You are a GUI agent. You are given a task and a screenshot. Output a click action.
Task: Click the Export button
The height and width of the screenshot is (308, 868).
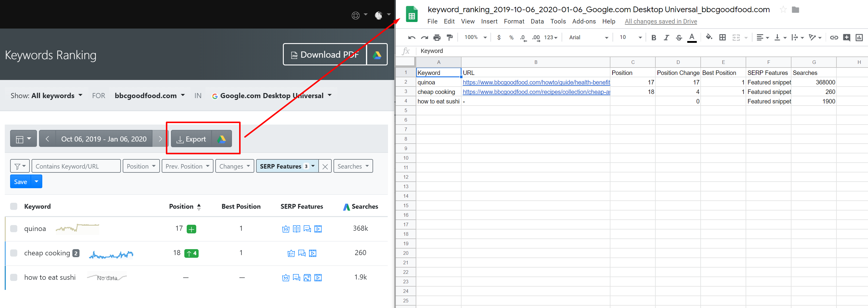coord(191,139)
